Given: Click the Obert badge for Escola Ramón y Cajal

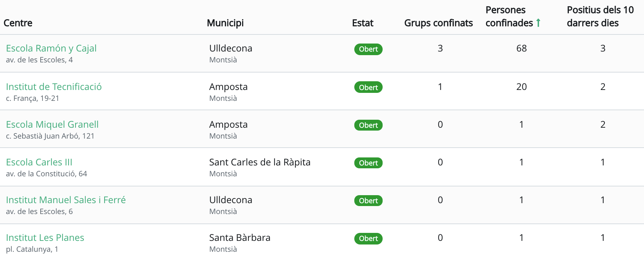Looking at the screenshot, I should tap(368, 49).
